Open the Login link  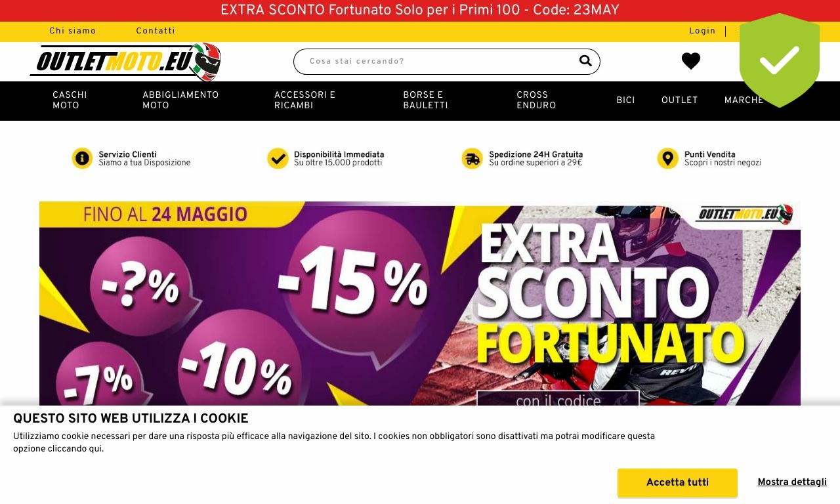coord(702,31)
